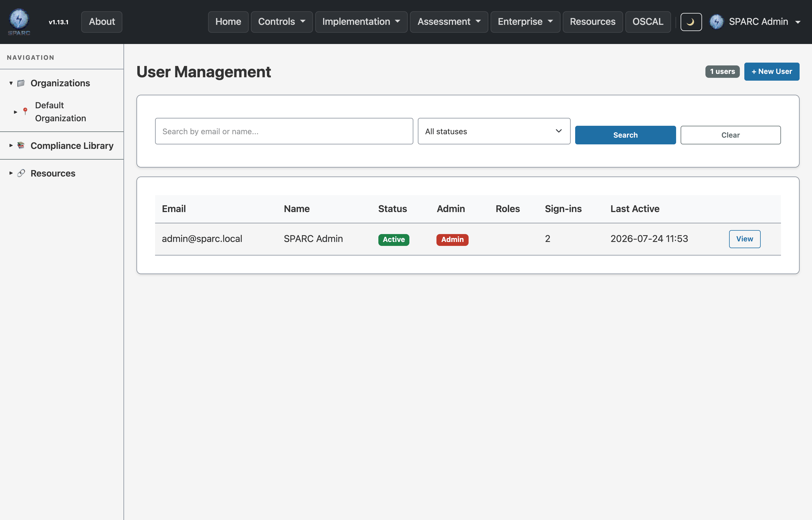Open the Assessment dropdown menu
This screenshot has height=520, width=812.
449,22
